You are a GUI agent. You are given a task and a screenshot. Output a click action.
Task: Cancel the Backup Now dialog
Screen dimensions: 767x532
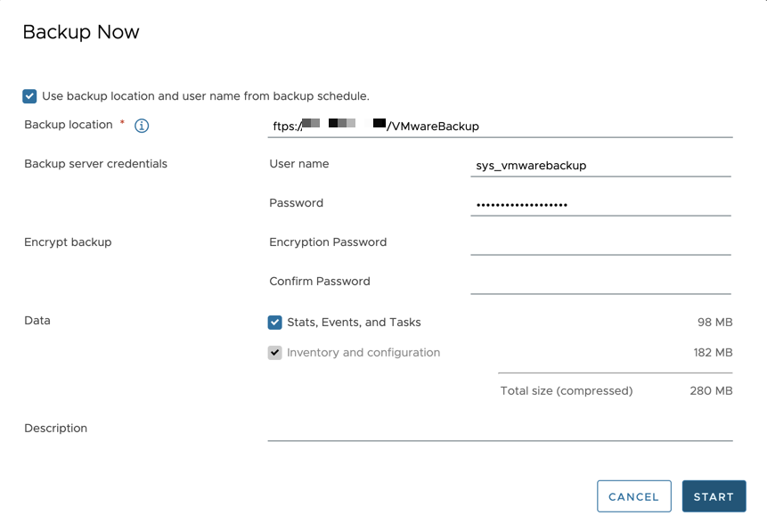point(634,496)
